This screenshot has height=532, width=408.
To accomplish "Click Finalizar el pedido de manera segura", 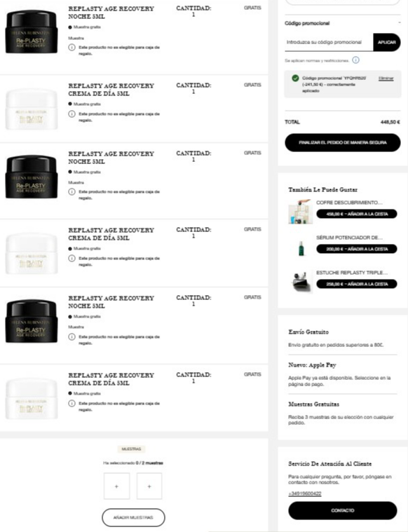I will (343, 142).
